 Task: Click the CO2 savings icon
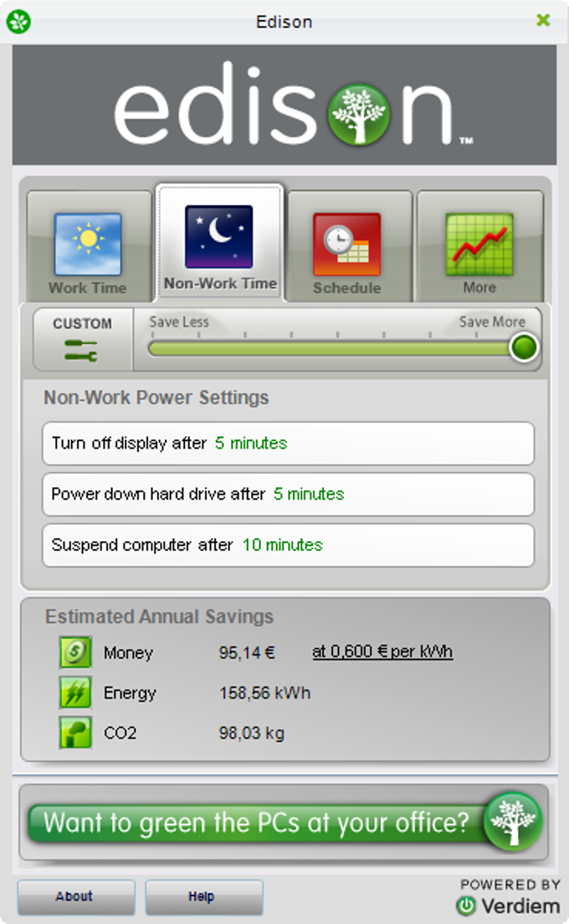click(75, 732)
